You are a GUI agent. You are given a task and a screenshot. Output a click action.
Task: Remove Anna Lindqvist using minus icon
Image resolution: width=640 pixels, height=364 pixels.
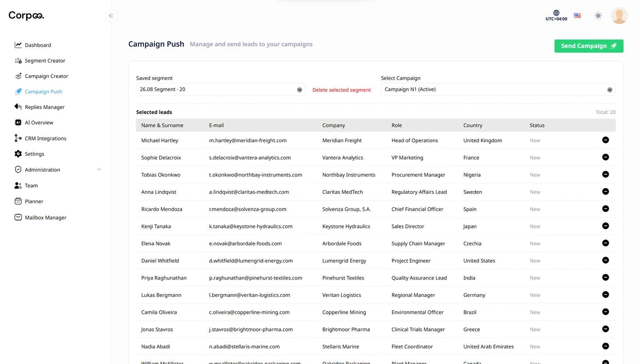tap(605, 192)
